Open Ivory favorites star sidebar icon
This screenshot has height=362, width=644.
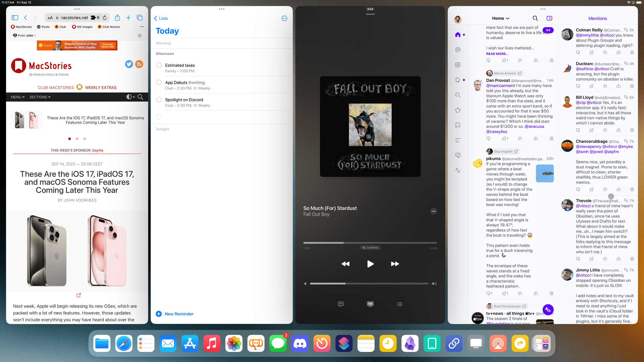point(458,110)
